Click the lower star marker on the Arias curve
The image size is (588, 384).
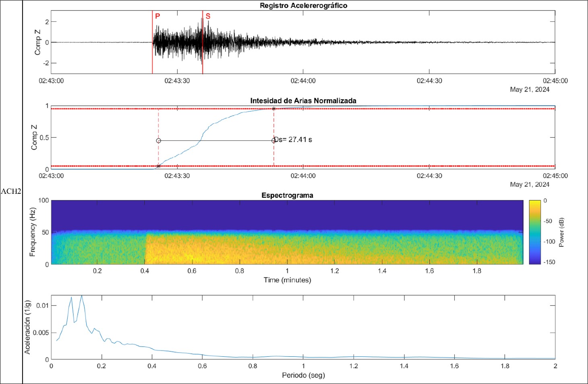click(159, 166)
